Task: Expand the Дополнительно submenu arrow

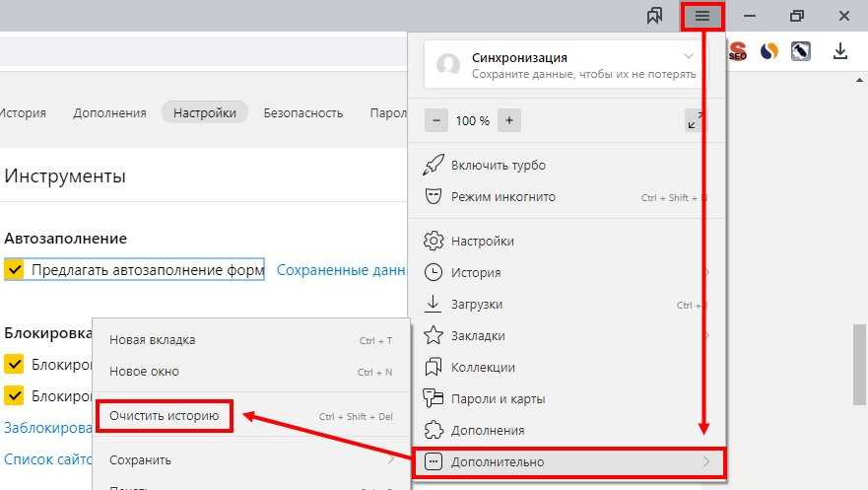Action: pos(705,461)
